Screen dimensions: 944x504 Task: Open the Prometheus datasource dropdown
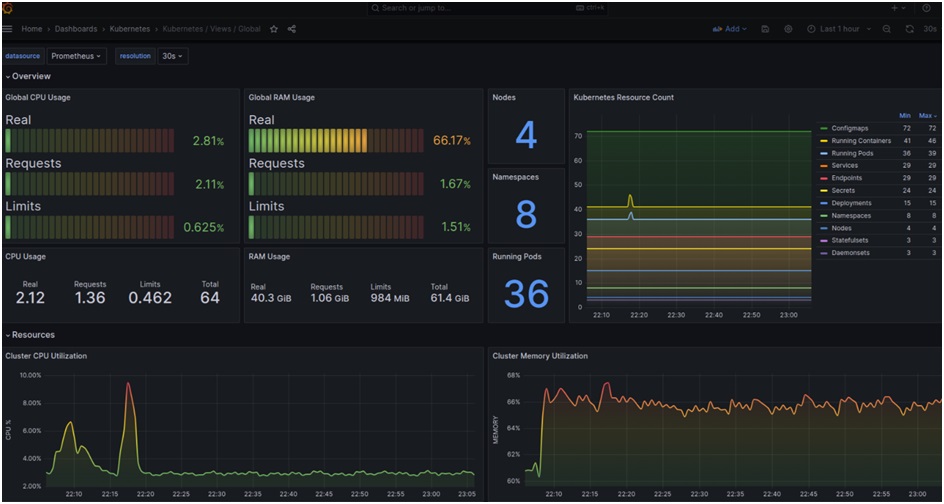(77, 56)
